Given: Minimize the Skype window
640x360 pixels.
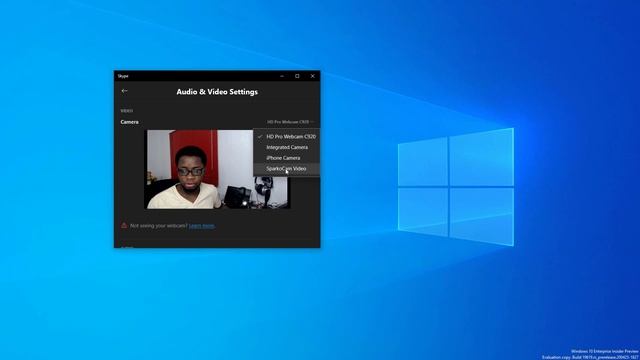Looking at the screenshot, I should [282, 76].
